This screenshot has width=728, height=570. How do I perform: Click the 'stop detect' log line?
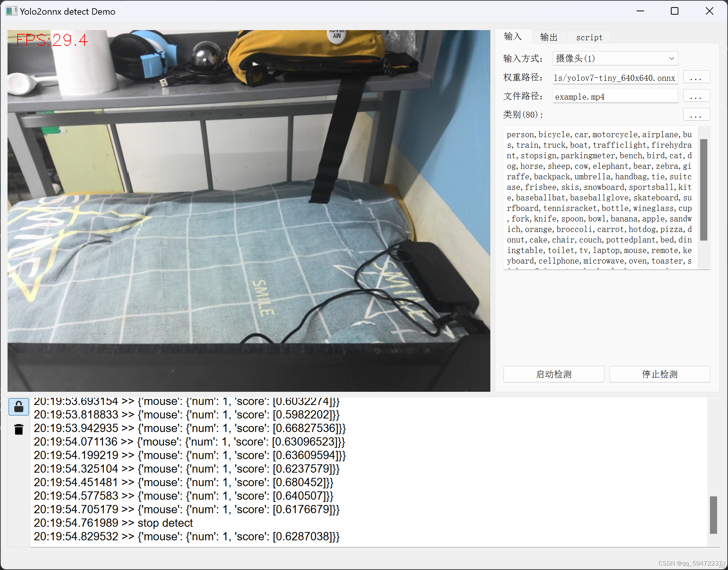113,523
